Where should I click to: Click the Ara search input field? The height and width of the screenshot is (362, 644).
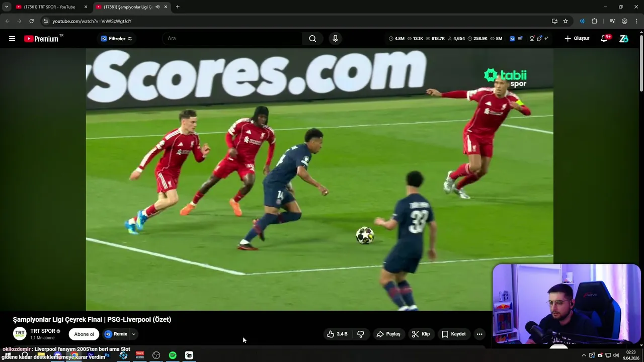[232, 39]
